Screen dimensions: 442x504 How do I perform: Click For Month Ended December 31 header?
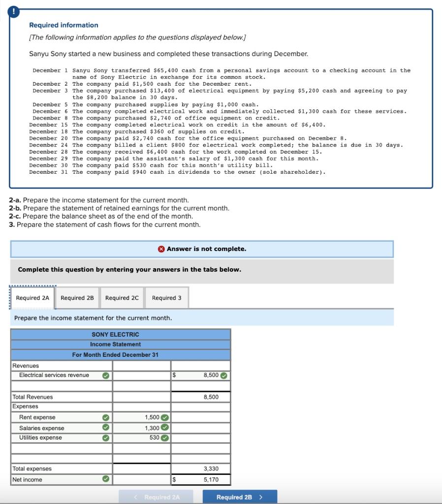(x=121, y=354)
